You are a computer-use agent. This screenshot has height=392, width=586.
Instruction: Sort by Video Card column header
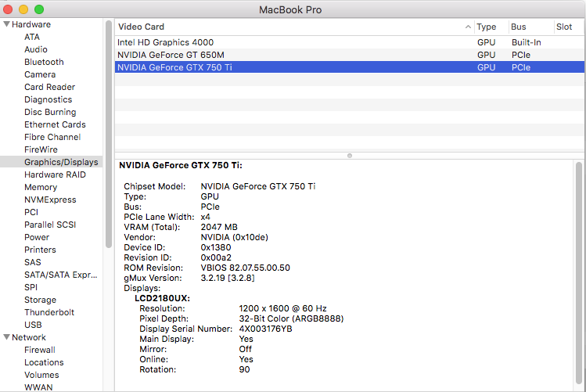pyautogui.click(x=289, y=27)
